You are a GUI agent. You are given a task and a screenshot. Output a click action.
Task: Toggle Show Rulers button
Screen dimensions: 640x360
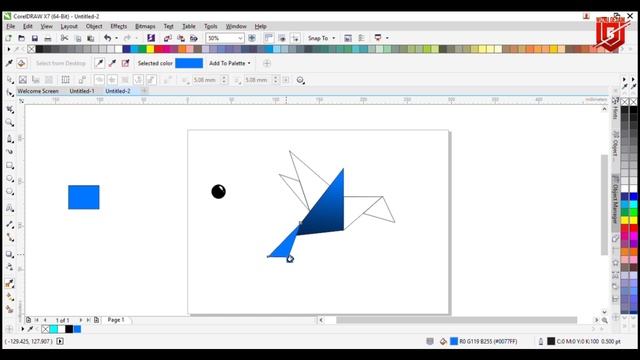269,38
